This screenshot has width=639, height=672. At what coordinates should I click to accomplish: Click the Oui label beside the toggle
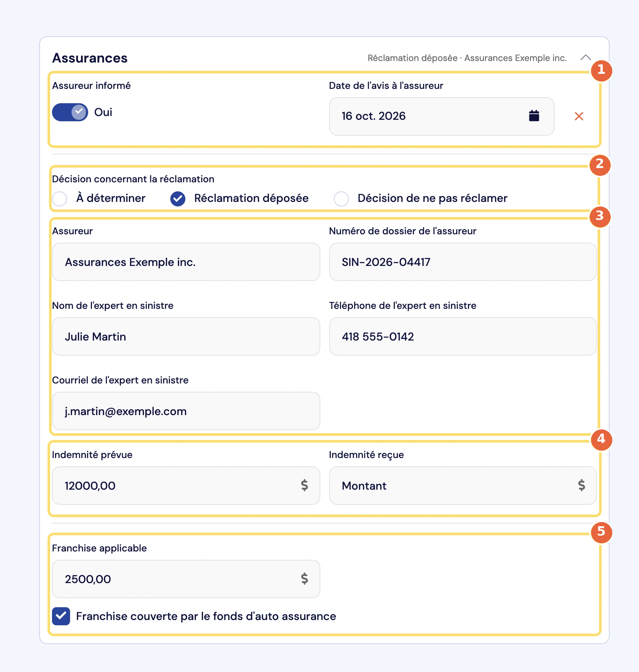point(103,112)
